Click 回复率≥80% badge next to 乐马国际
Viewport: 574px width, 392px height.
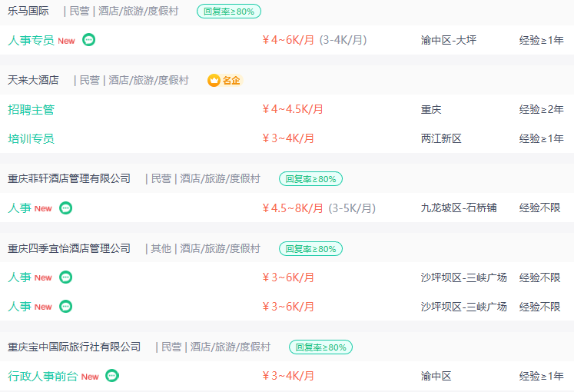click(x=229, y=12)
